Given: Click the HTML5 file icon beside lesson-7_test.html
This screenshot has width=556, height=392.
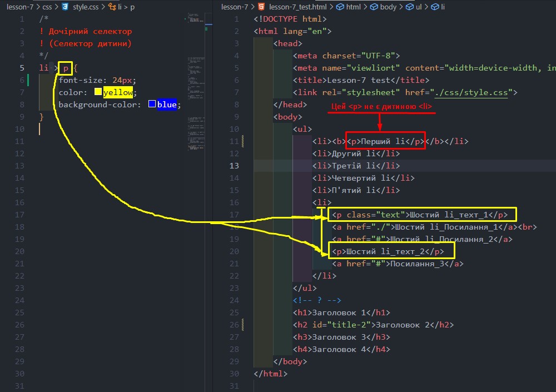Looking at the screenshot, I should click(261, 7).
